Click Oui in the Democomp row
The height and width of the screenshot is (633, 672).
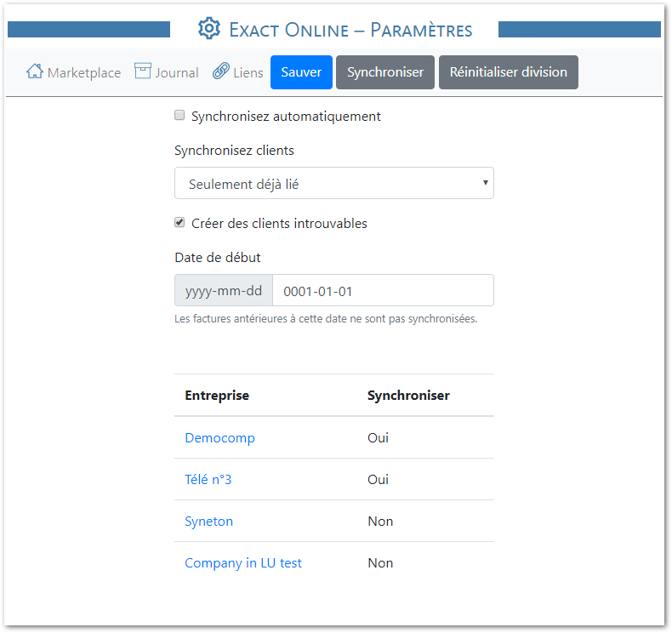(378, 437)
